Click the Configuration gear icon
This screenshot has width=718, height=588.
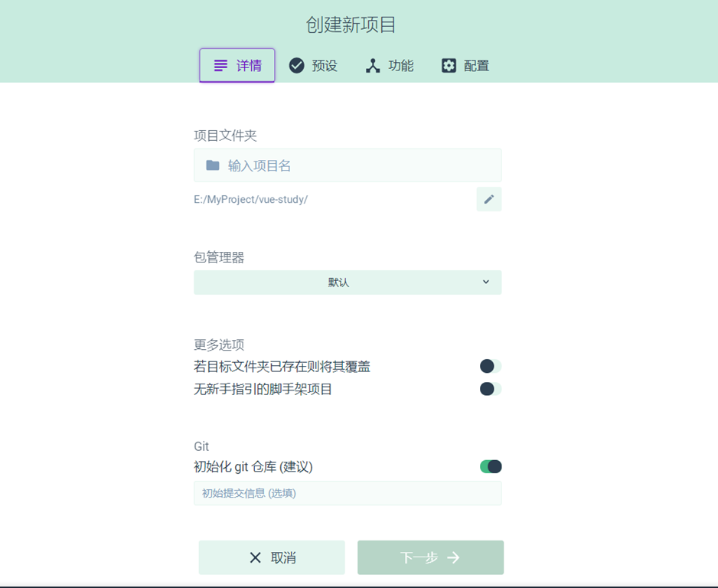point(449,66)
